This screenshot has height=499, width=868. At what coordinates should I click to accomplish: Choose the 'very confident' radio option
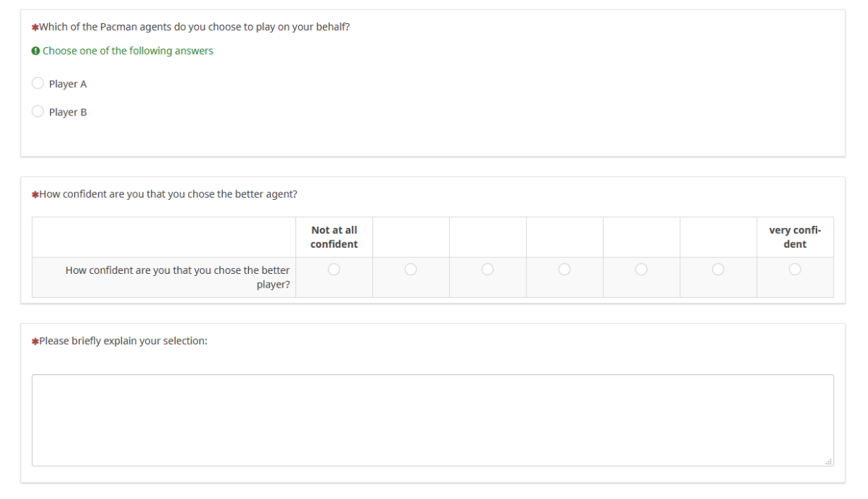tap(795, 269)
